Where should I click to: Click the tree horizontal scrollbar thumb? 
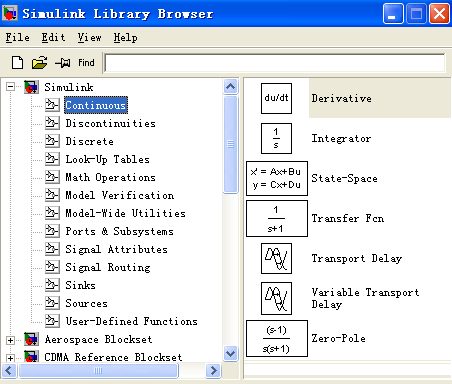click(x=98, y=370)
